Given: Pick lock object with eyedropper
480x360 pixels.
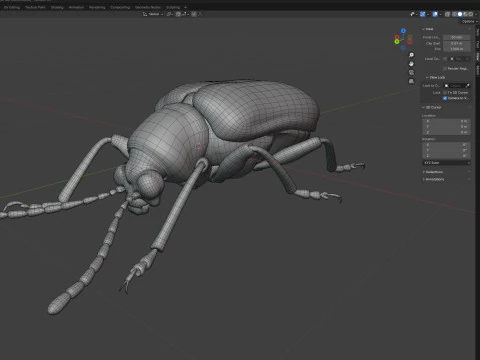Looking at the screenshot, I should click(x=468, y=86).
